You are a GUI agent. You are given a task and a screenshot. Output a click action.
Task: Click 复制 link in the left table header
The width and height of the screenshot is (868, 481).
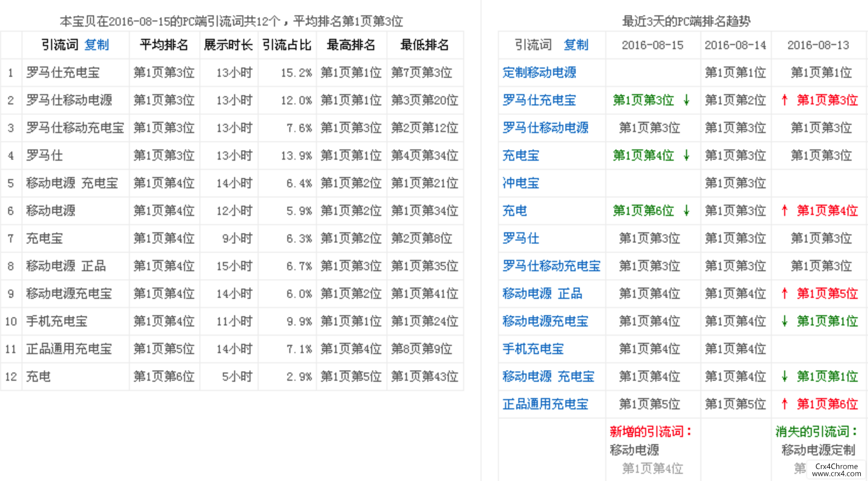(x=96, y=45)
